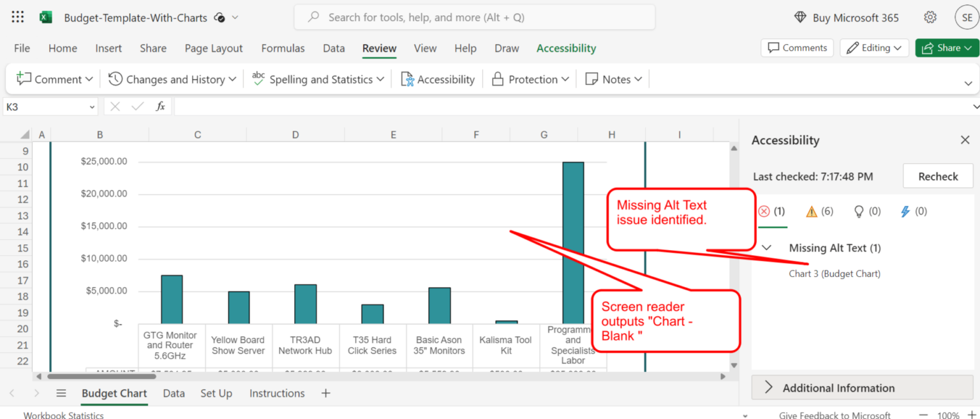Open Give Feedback to Microsoft
The width and height of the screenshot is (980, 419).
click(834, 415)
